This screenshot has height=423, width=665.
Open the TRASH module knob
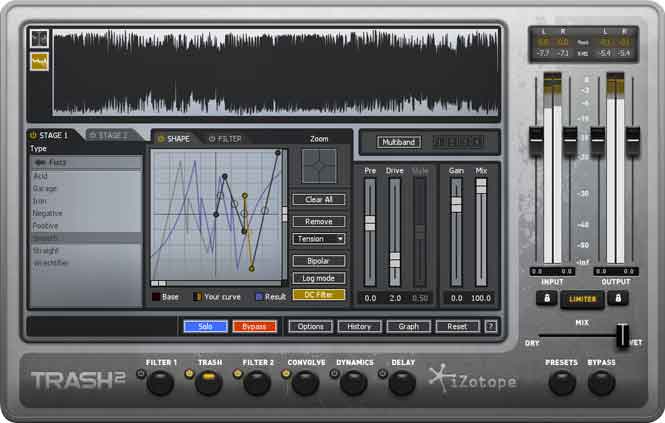point(208,383)
